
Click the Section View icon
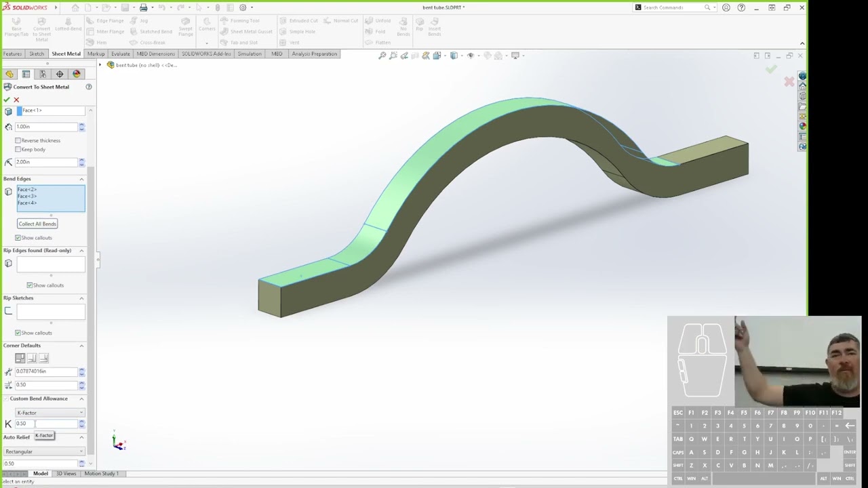[x=415, y=56]
